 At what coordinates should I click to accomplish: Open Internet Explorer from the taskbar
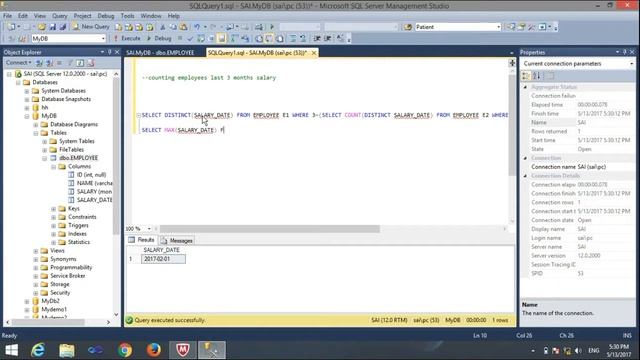(38, 350)
